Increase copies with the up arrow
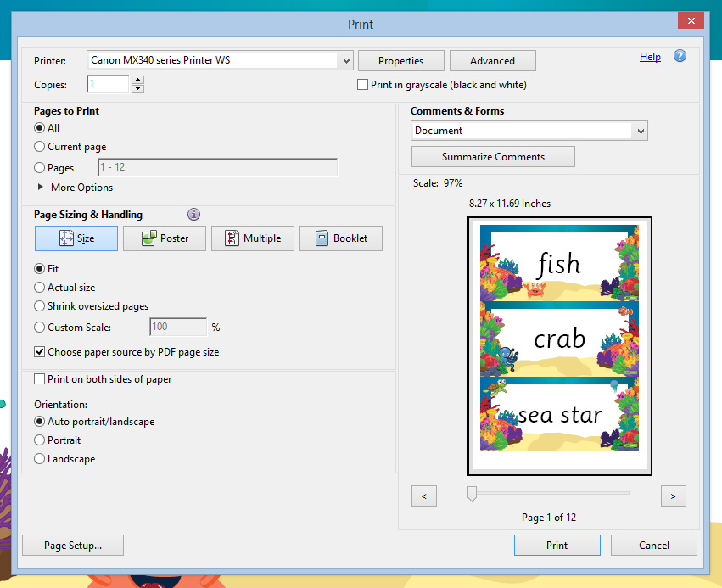This screenshot has height=588, width=722. [137, 80]
